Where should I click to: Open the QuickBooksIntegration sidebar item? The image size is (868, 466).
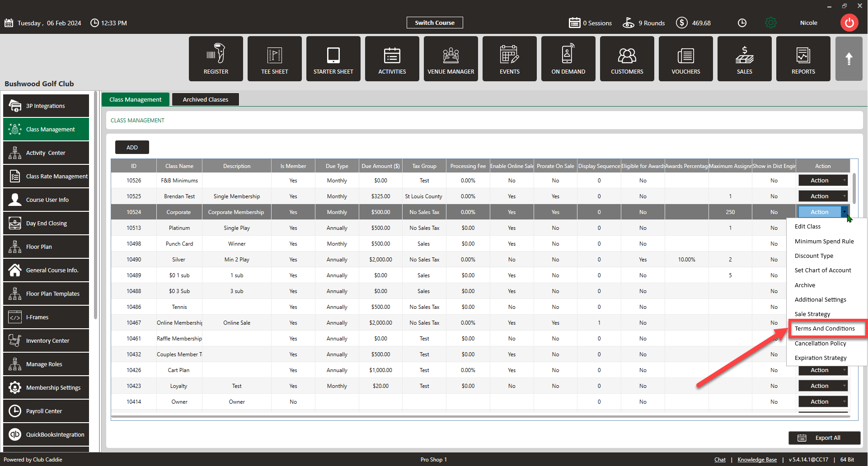coord(46,434)
